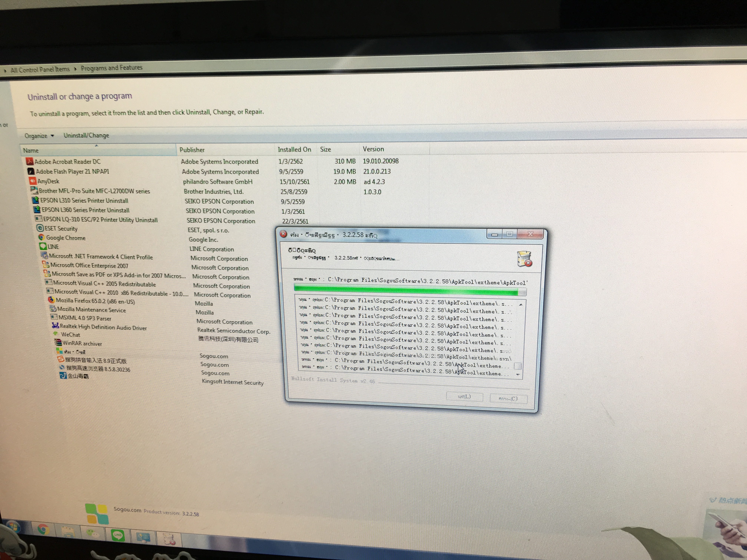Click the log list scroll-down arrow
Image resolution: width=747 pixels, height=560 pixels.
pyautogui.click(x=518, y=375)
